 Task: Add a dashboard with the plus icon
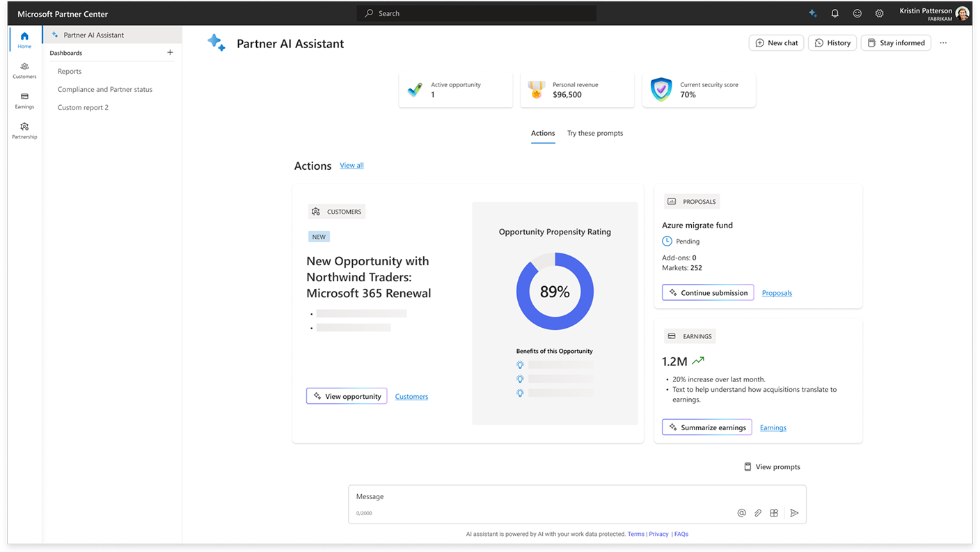[x=170, y=52]
